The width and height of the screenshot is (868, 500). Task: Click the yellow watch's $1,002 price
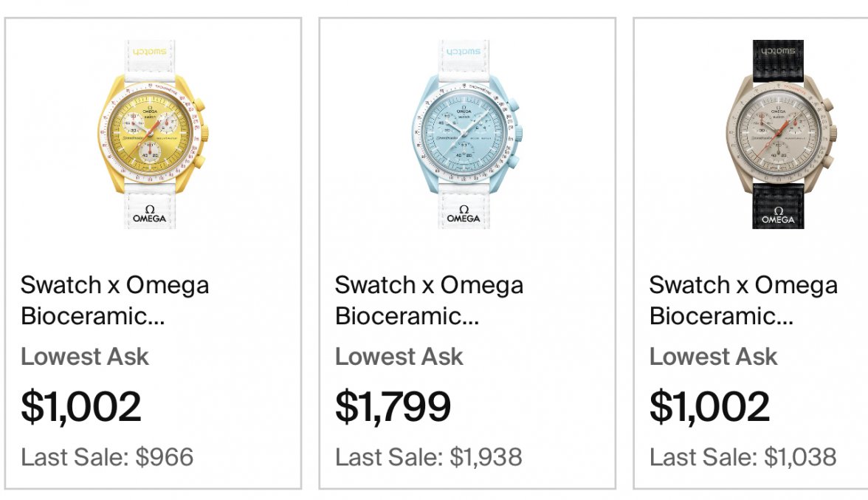[x=80, y=406]
